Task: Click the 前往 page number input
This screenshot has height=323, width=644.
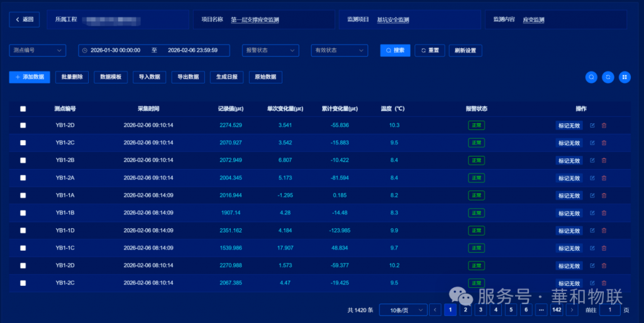Action: pyautogui.click(x=609, y=310)
